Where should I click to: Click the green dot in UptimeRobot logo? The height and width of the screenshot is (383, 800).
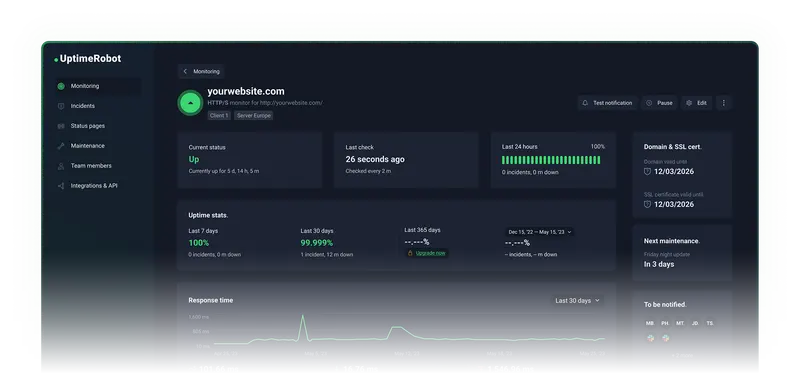pyautogui.click(x=56, y=60)
